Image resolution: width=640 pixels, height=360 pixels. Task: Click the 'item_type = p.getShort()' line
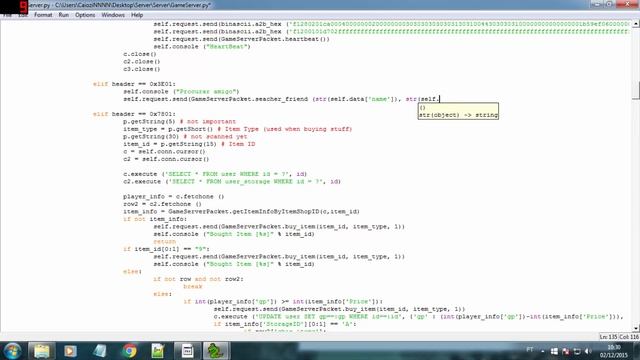(237, 129)
